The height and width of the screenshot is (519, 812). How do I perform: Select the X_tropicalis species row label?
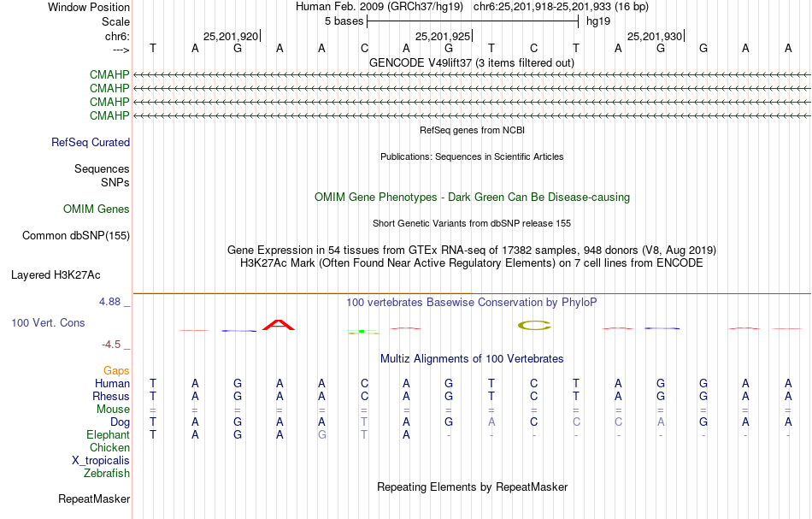pos(101,461)
